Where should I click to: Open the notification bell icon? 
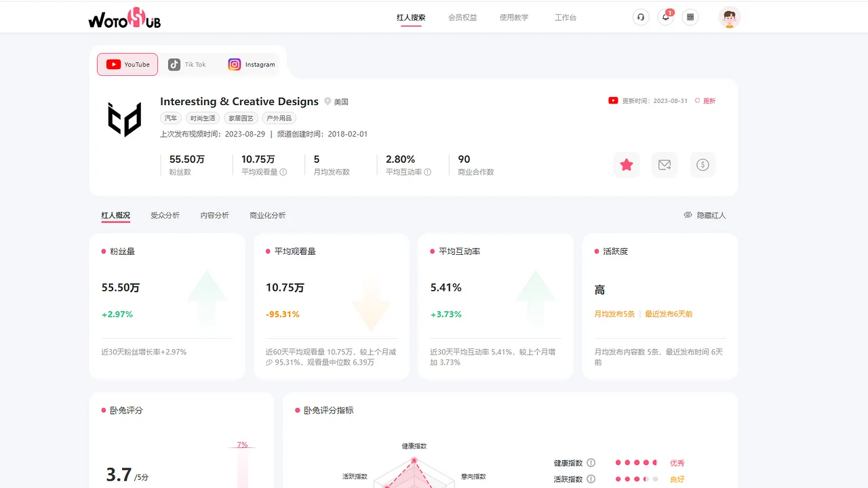pos(666,18)
